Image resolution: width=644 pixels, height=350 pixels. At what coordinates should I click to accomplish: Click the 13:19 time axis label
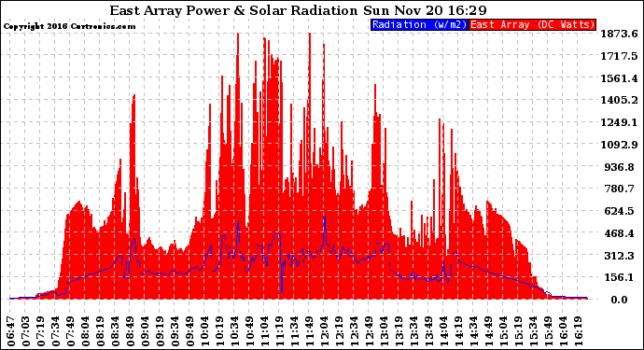point(399,331)
